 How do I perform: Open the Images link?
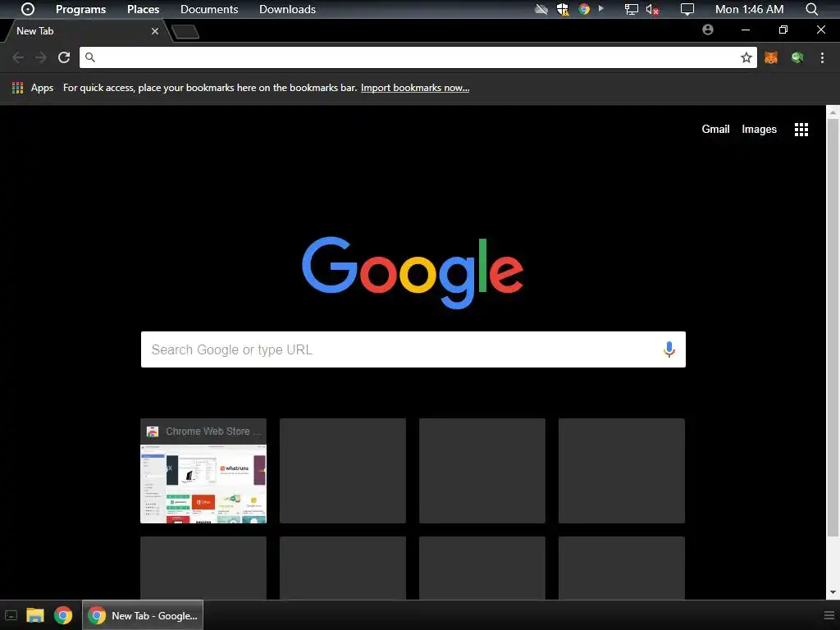759,129
